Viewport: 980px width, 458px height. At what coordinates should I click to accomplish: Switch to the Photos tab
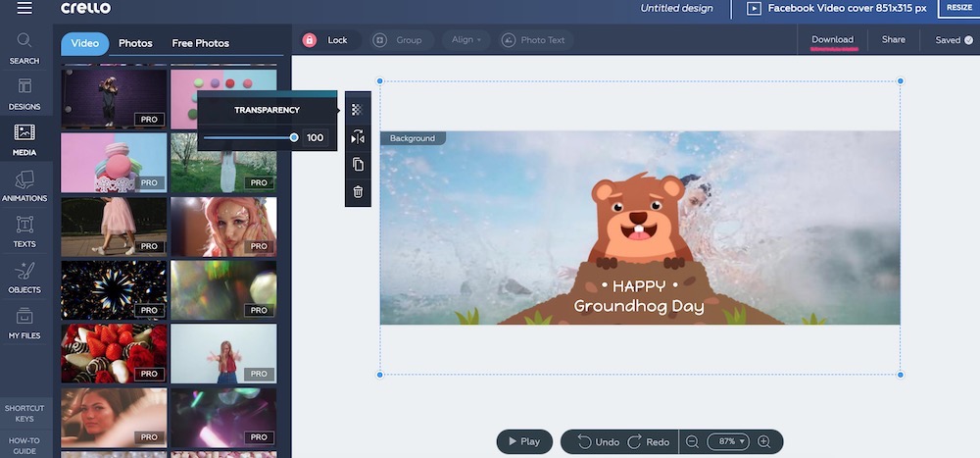pos(135,43)
